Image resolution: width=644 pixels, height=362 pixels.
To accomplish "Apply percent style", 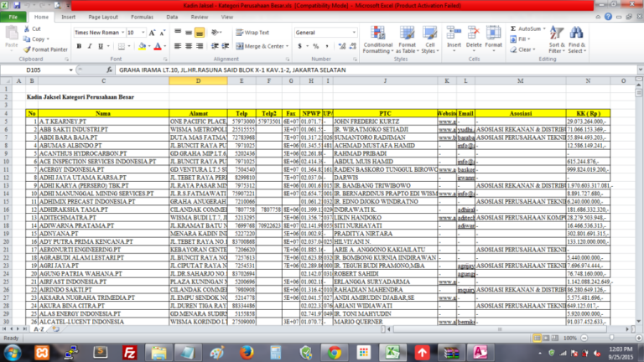I will [x=315, y=46].
